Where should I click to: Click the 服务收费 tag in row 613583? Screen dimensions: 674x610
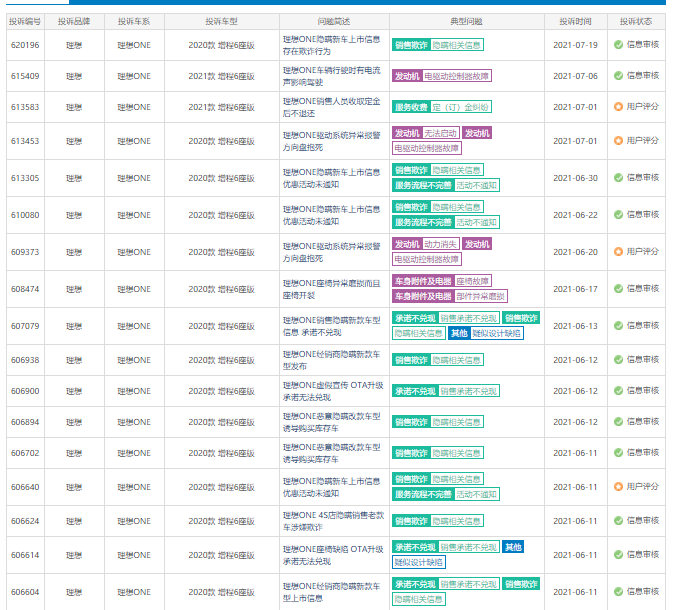(x=412, y=107)
